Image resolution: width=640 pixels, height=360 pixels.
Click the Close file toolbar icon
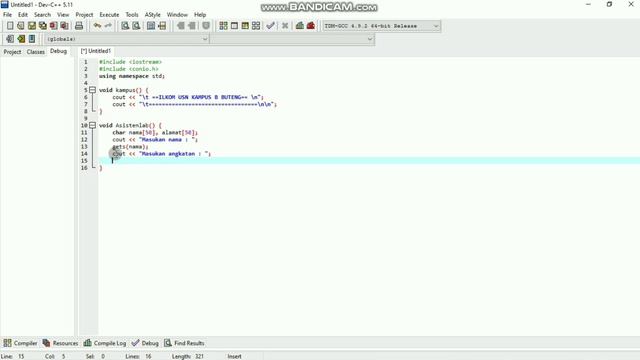53,26
